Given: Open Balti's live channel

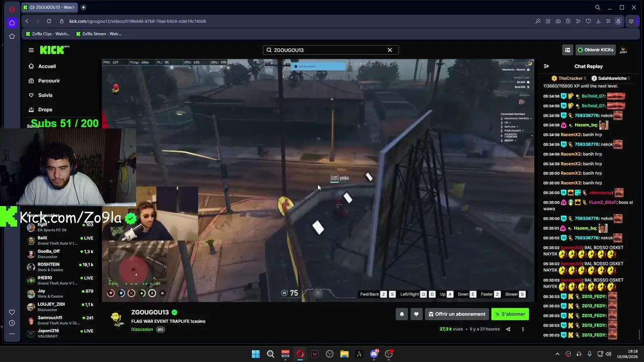Looking at the screenshot, I should coord(60,240).
